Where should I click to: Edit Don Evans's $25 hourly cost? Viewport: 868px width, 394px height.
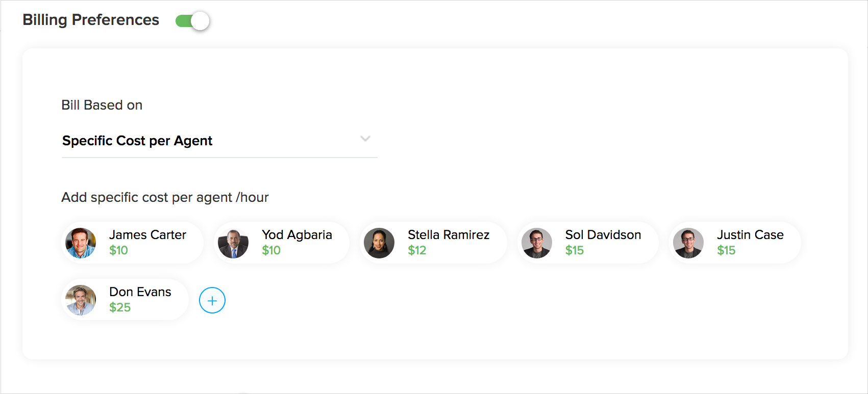pos(120,307)
